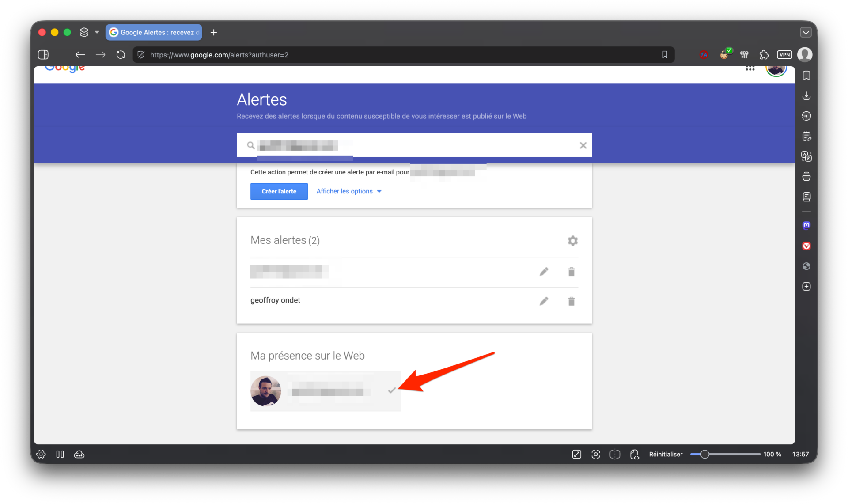This screenshot has width=848, height=504.
Task: Open the sidebar downloads panel
Action: click(x=806, y=96)
